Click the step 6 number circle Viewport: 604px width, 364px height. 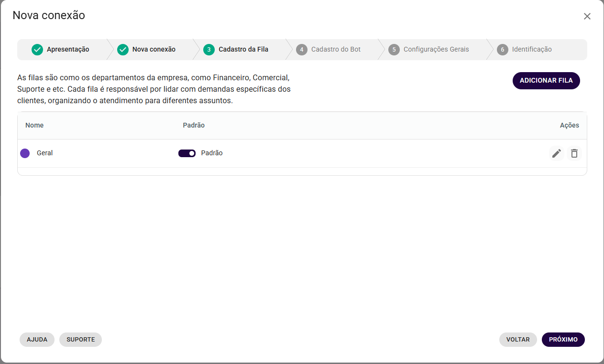(x=502, y=50)
